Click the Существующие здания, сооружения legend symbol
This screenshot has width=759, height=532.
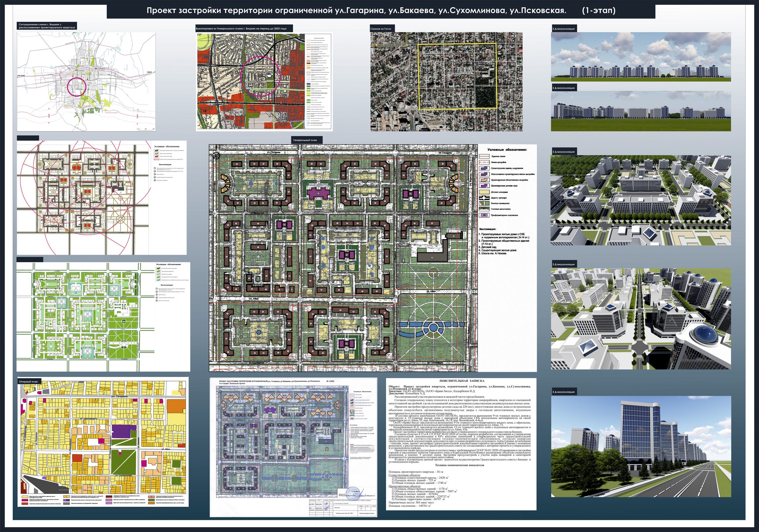pos(484,168)
